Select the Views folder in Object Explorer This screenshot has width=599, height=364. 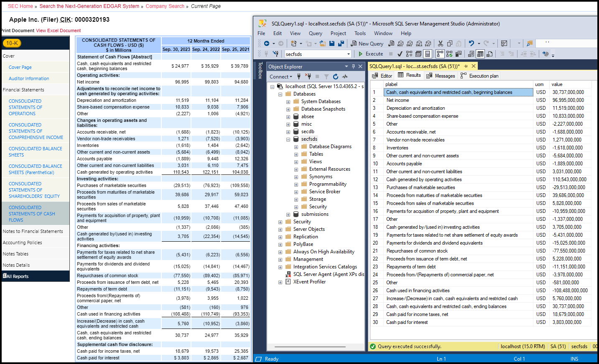tap(316, 162)
